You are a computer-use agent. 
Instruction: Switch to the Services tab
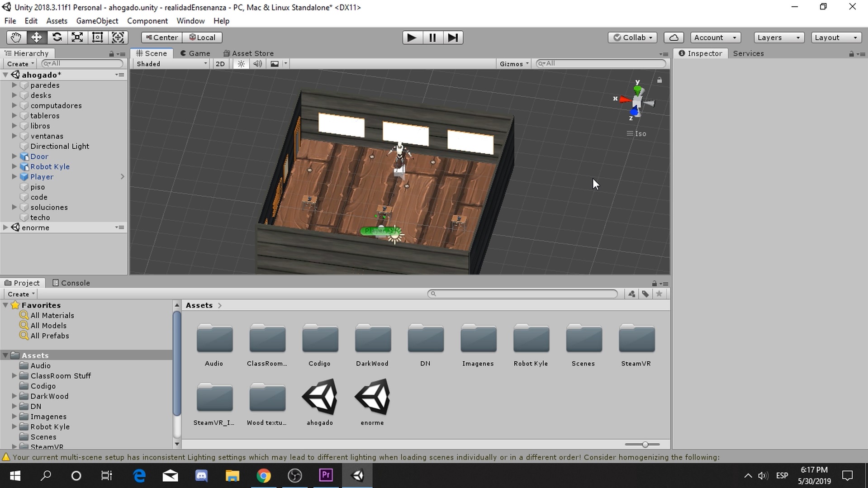pyautogui.click(x=748, y=53)
